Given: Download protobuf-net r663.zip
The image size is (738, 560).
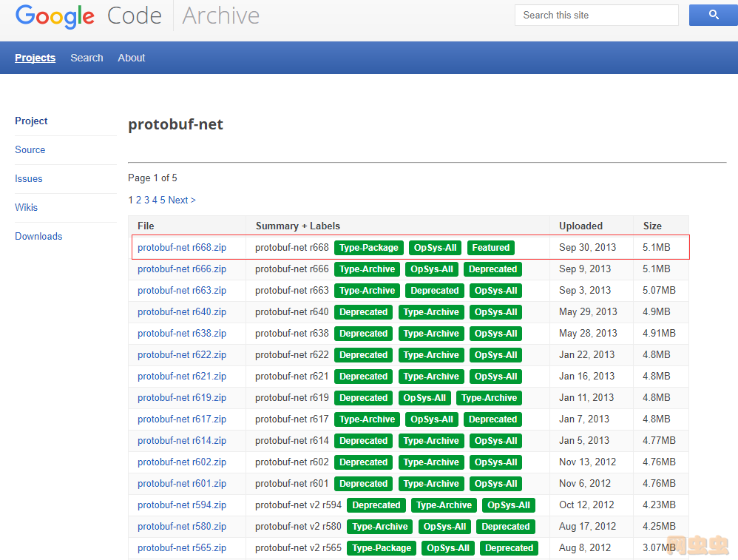Looking at the screenshot, I should [x=182, y=291].
